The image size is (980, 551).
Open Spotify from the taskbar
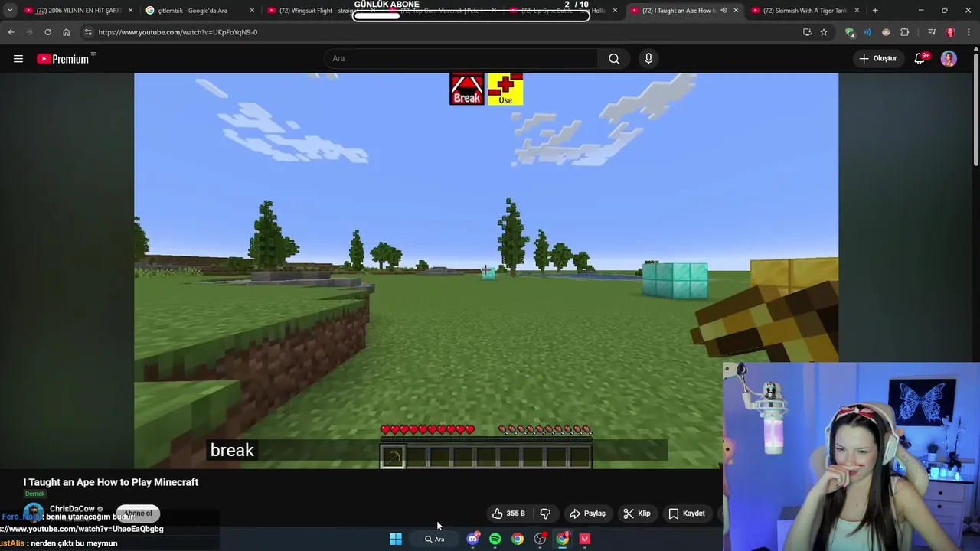click(495, 539)
